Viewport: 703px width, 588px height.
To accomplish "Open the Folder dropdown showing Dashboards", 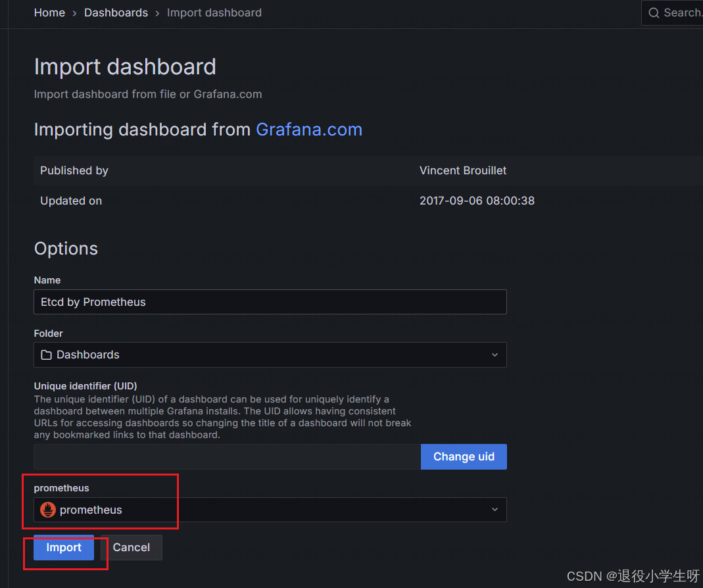I will click(270, 355).
